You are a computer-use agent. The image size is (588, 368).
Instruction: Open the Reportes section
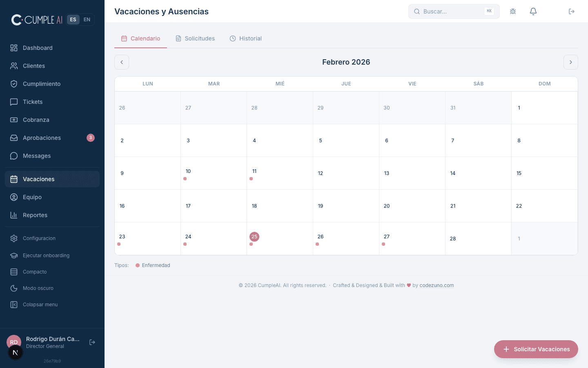click(35, 215)
